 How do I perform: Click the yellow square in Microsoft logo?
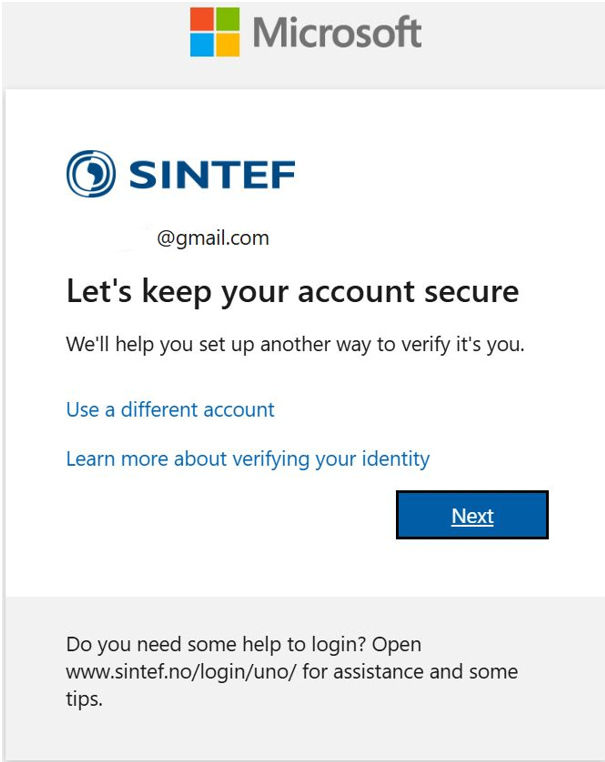point(227,45)
